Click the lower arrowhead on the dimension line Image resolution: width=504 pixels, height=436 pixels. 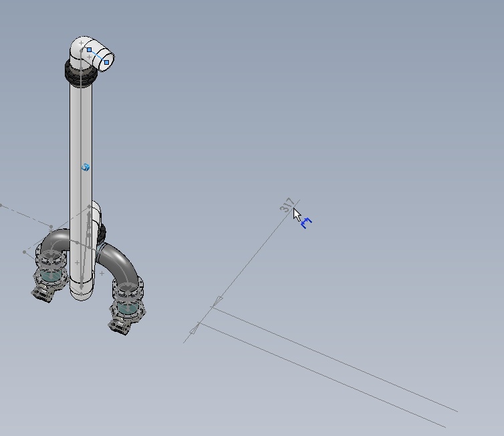coord(195,329)
